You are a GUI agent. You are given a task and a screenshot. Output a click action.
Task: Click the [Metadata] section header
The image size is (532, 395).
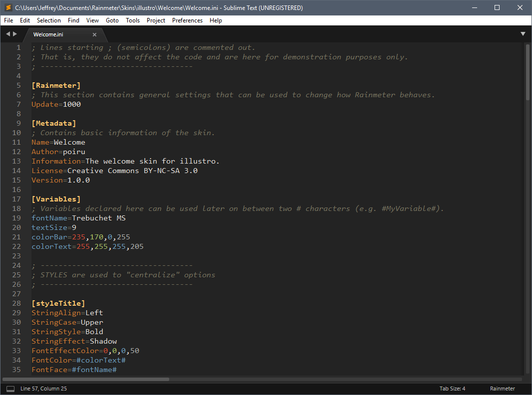53,123
